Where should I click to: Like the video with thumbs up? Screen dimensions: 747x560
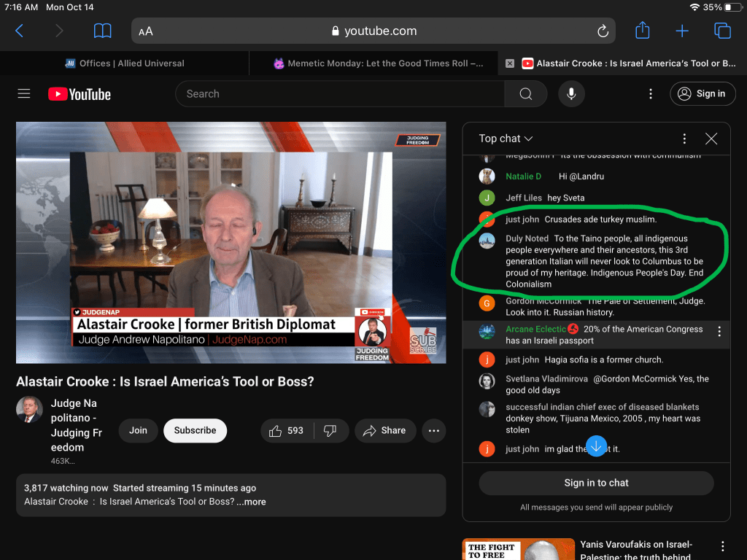coord(287,430)
